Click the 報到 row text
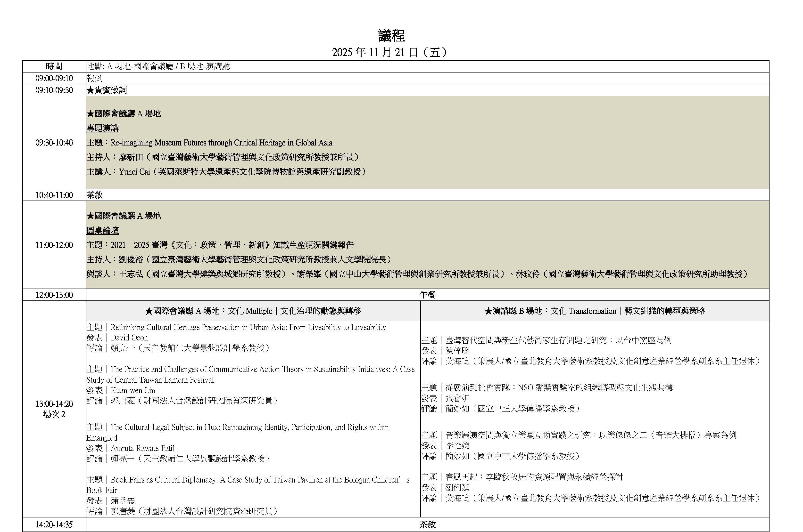The image size is (803, 532). coord(94,78)
